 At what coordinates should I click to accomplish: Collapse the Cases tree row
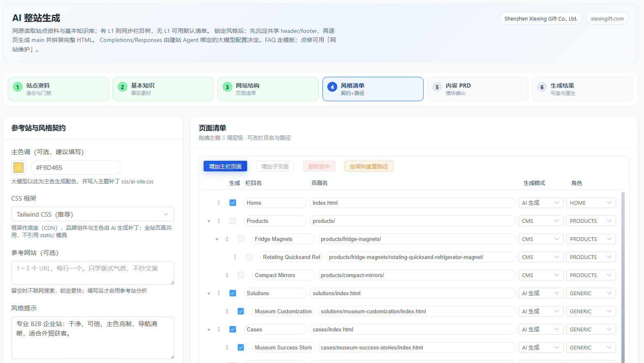coord(209,330)
